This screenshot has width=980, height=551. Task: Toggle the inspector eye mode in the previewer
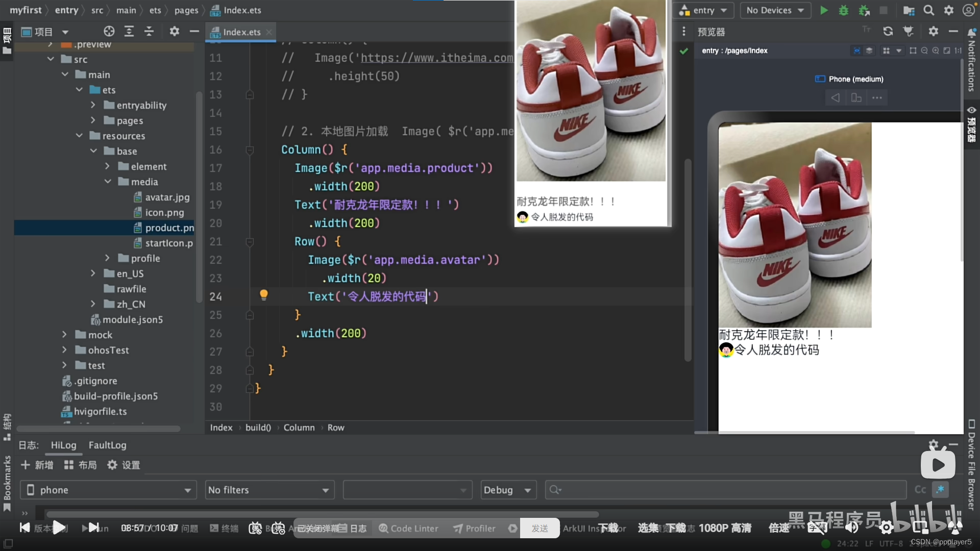(857, 51)
